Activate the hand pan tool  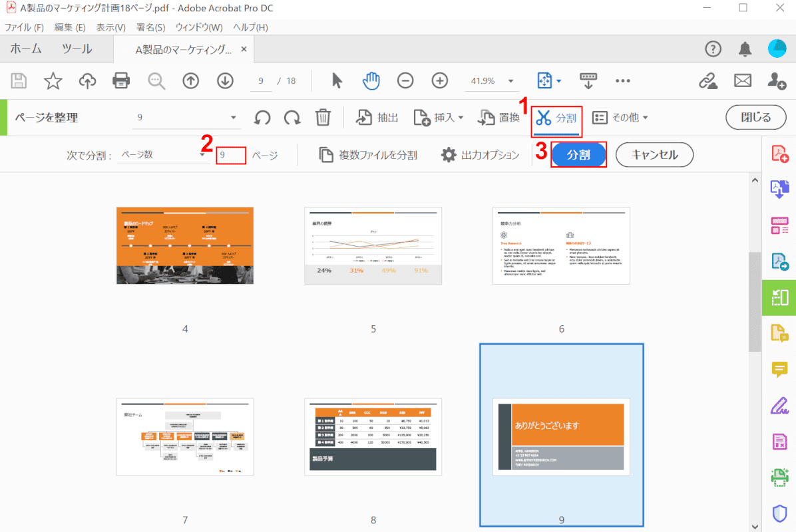[x=371, y=80]
